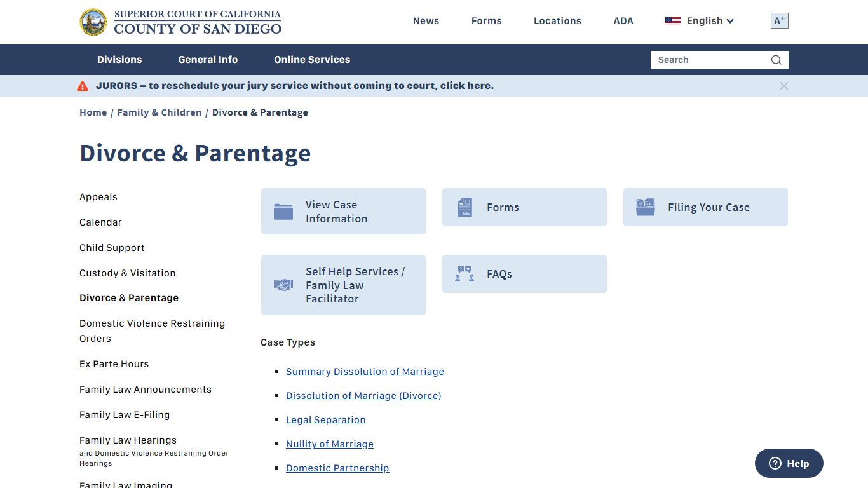The width and height of the screenshot is (868, 488).
Task: Click the folder icon for View Case Information
Action: click(283, 212)
